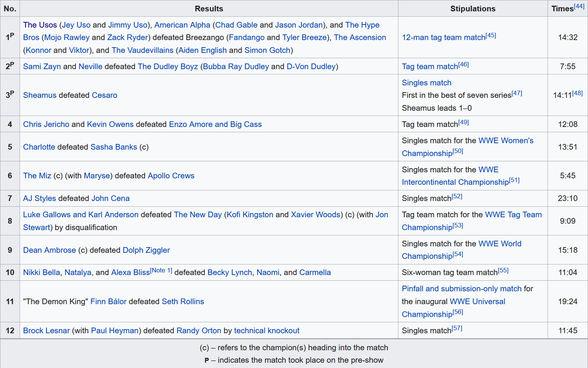Open the Finn Bálor link
Viewport: 588px width, 368px height.
pos(108,302)
